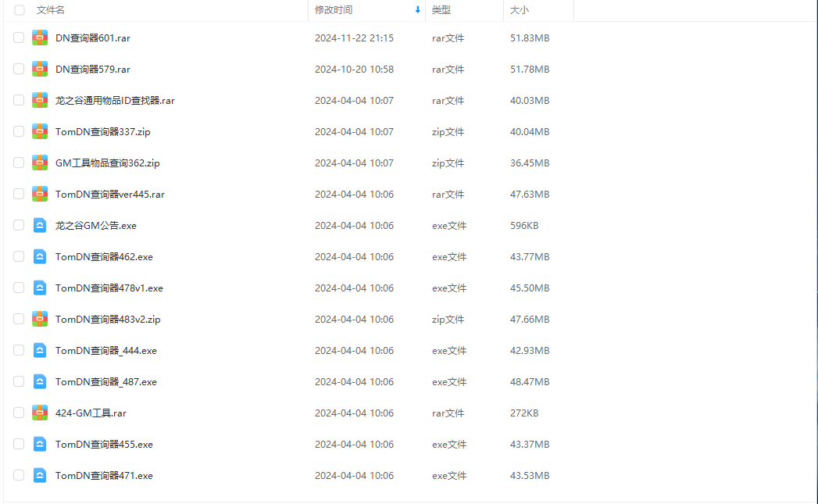
Task: Tick the checkbox for TomDN查询器_444.exe
Action: [x=19, y=350]
